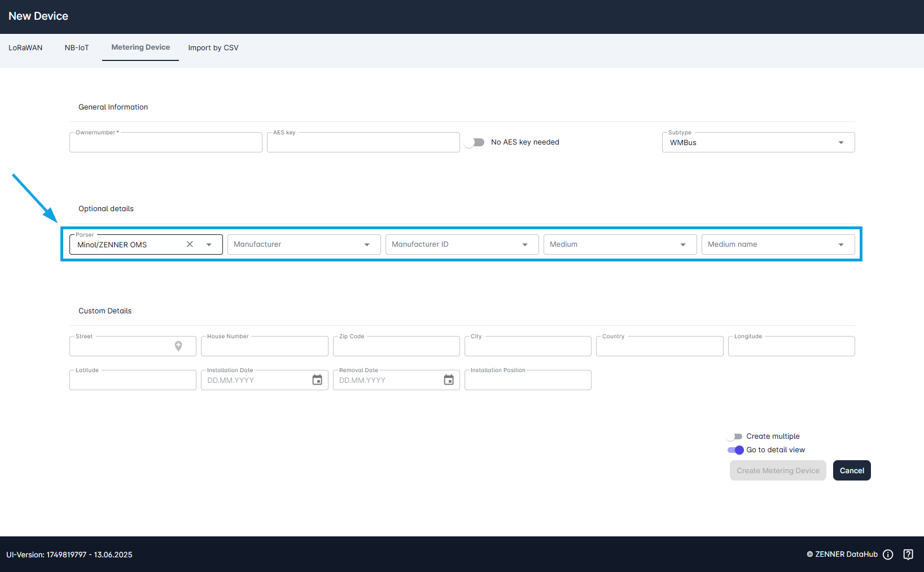This screenshot has width=924, height=572.
Task: Enable the Create multiple toggle
Action: point(735,436)
